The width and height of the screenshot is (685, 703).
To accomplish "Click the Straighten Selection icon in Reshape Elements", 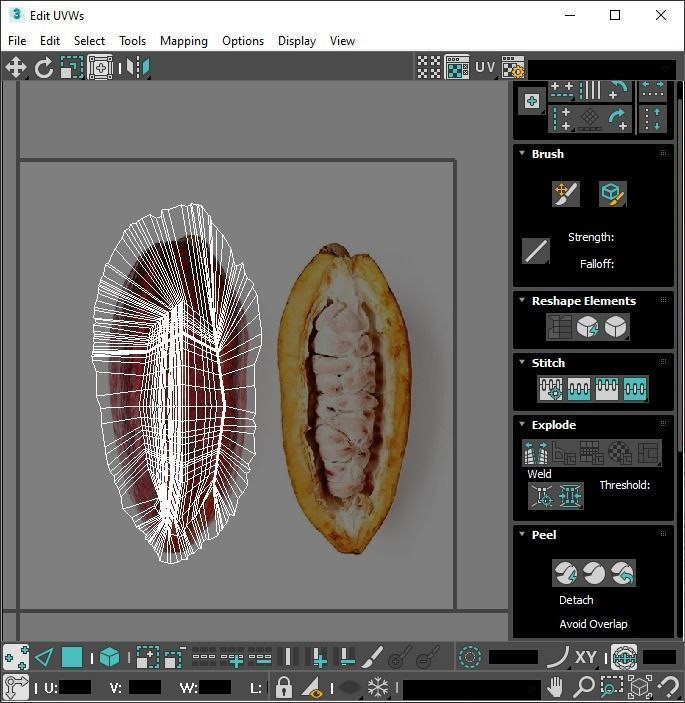I will click(559, 326).
